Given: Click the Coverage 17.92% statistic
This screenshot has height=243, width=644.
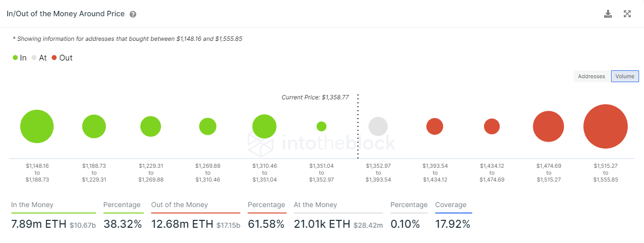Looking at the screenshot, I should (452, 225).
